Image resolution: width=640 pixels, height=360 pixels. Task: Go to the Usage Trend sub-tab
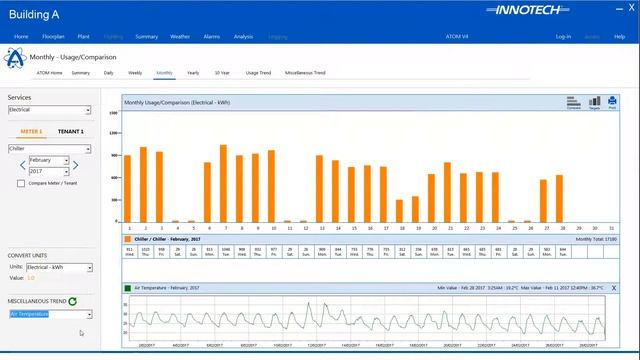click(258, 73)
